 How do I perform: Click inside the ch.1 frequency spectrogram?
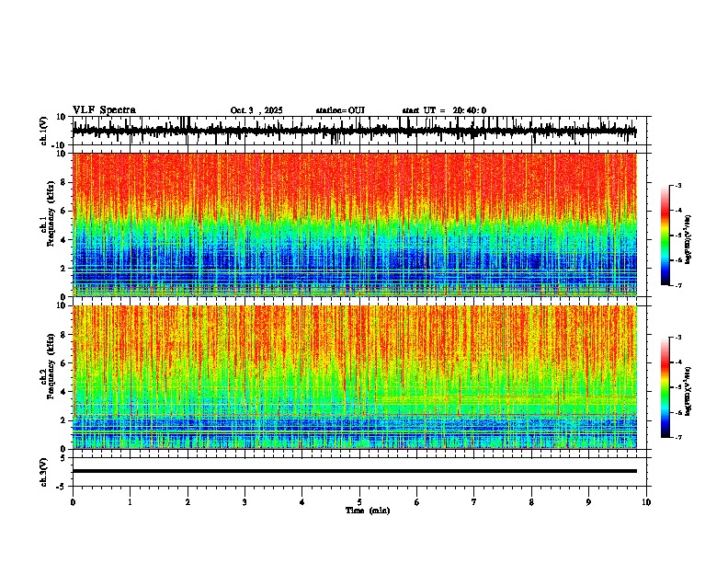point(355,224)
